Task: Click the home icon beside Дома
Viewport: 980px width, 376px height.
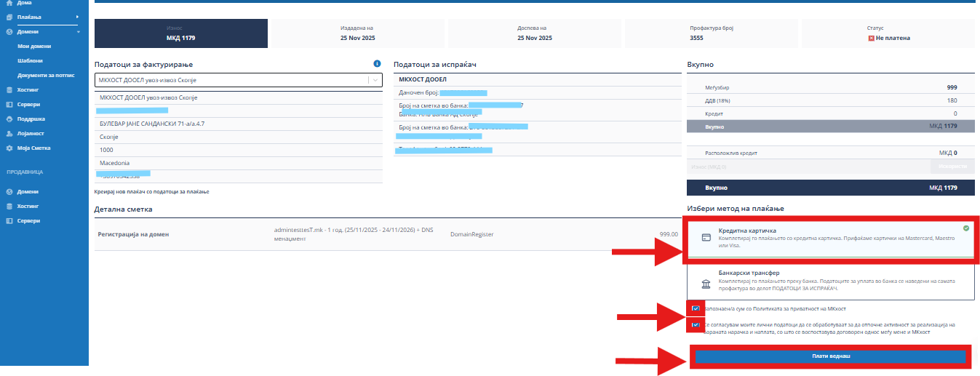Action: pyautogui.click(x=9, y=3)
